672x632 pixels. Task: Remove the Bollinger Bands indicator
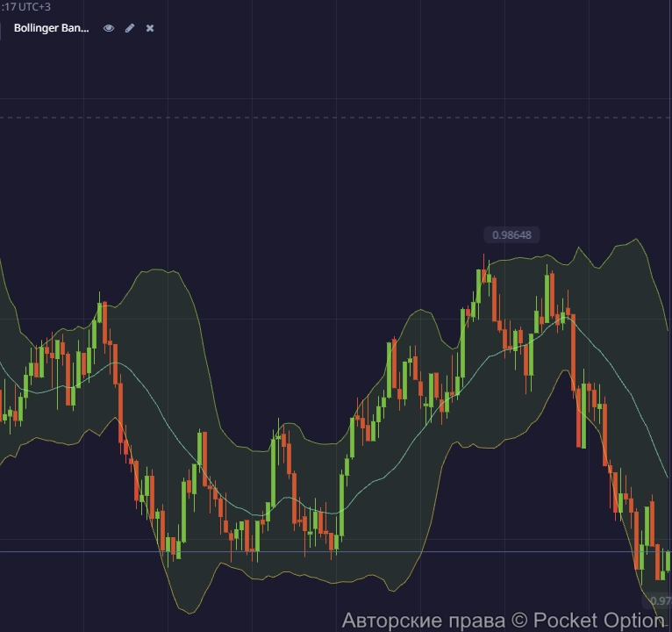pyautogui.click(x=150, y=28)
